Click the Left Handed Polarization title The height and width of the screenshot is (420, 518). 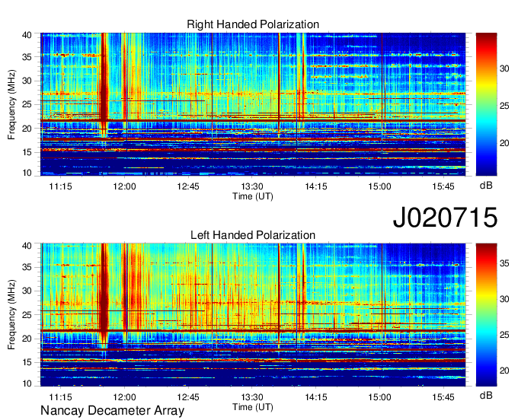[253, 235]
